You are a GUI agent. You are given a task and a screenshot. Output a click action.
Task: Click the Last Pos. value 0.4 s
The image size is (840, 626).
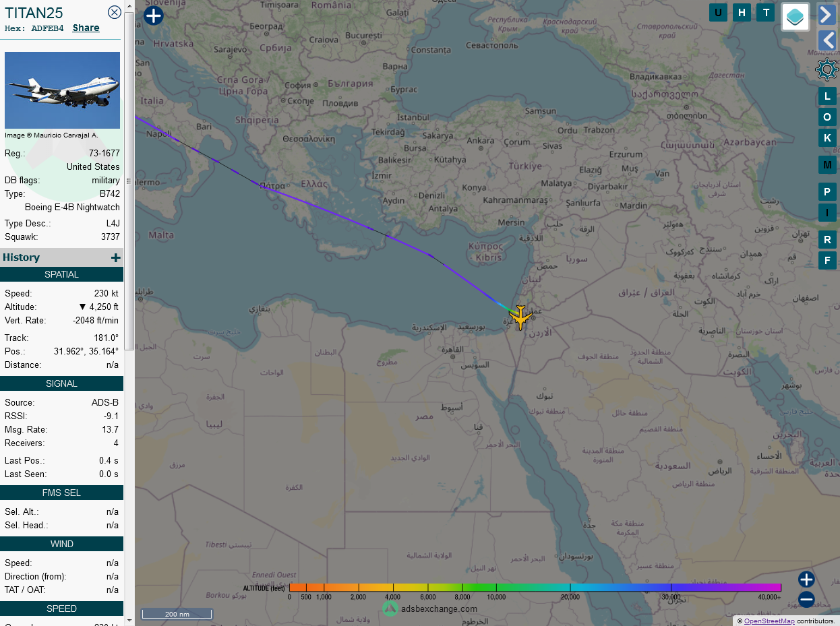click(109, 461)
